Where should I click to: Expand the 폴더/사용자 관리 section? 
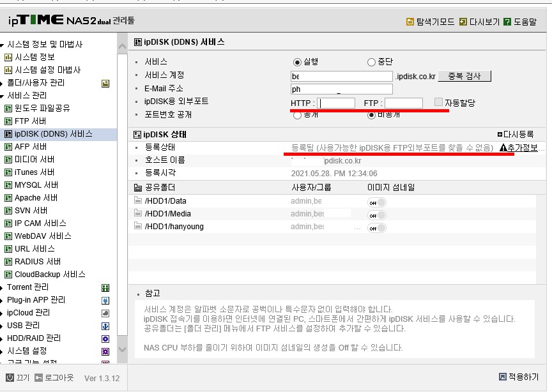tap(2, 83)
